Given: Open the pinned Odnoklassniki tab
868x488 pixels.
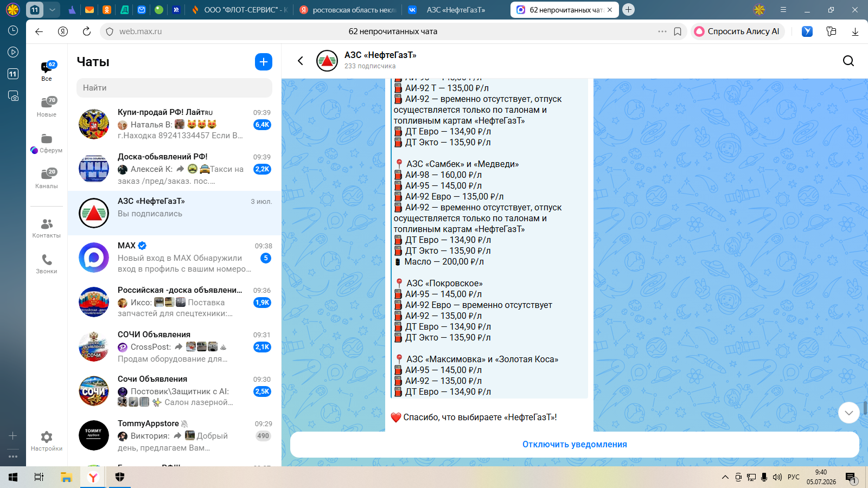Looking at the screenshot, I should click(107, 10).
